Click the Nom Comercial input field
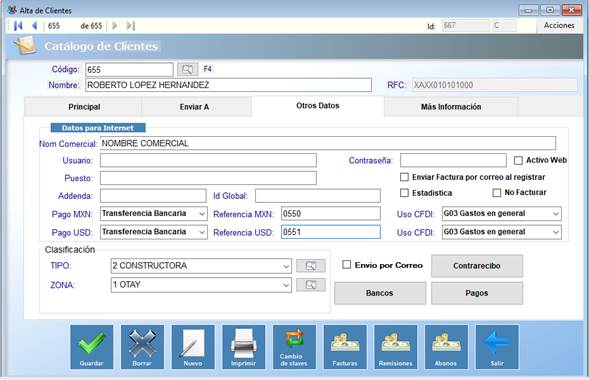This screenshot has height=380, width=589. 328,143
